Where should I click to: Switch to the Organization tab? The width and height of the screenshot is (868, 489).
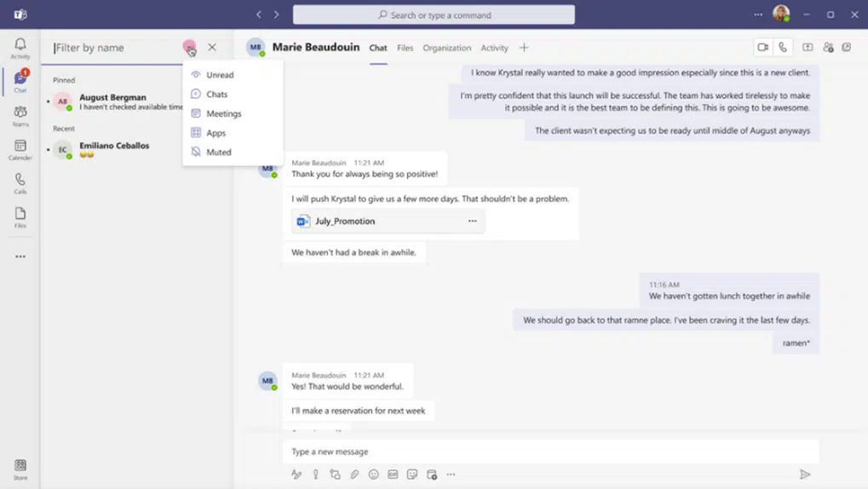(446, 48)
